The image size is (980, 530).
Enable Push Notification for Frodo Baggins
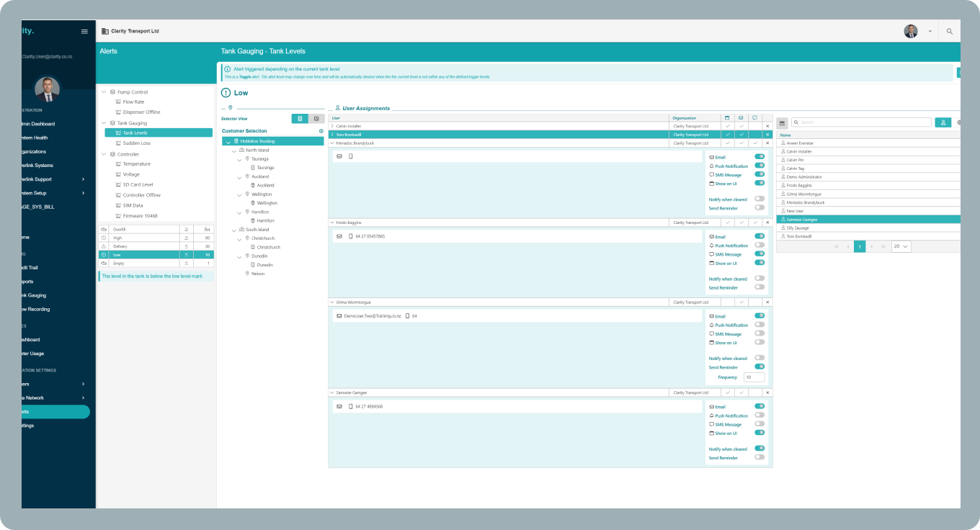coord(759,246)
